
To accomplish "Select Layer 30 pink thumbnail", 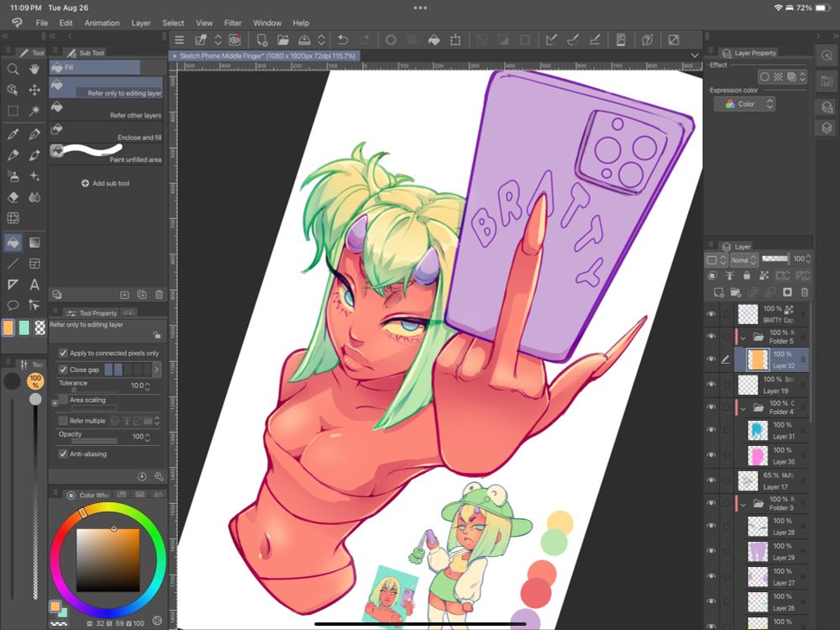I will (x=758, y=455).
